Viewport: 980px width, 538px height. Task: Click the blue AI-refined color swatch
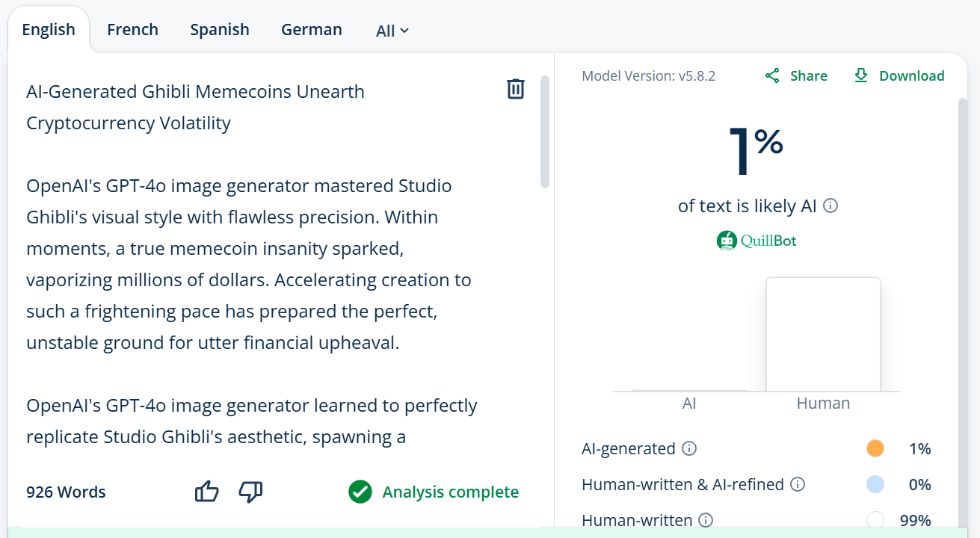click(x=875, y=484)
